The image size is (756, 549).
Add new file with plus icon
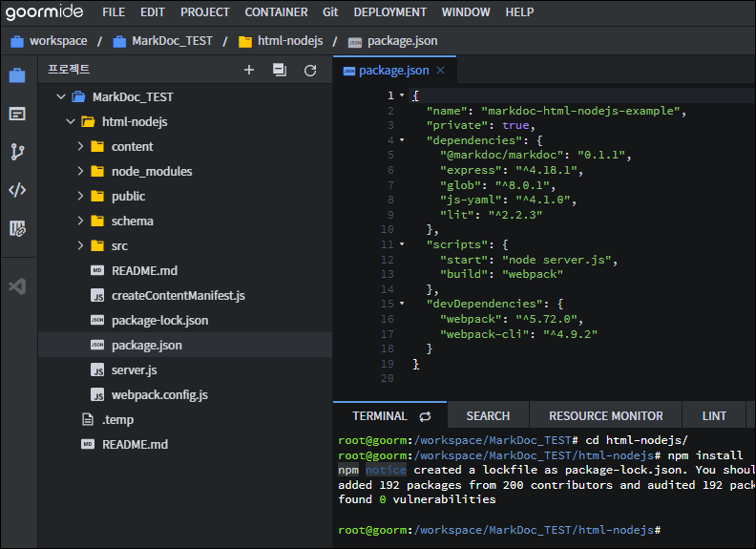(x=249, y=71)
